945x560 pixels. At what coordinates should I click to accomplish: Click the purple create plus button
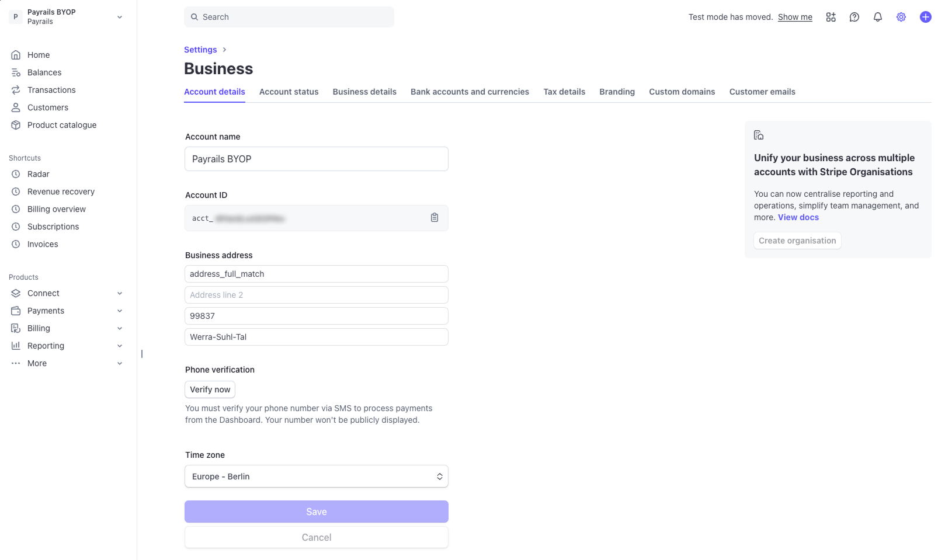coord(925,16)
